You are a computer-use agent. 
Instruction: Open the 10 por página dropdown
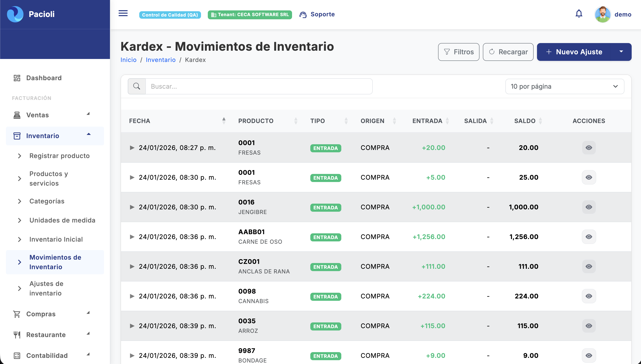point(565,86)
